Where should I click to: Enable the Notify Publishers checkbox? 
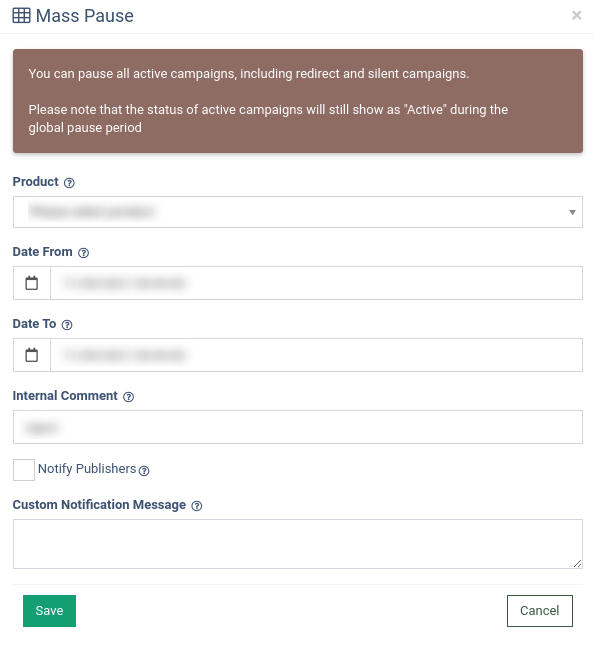[24, 470]
